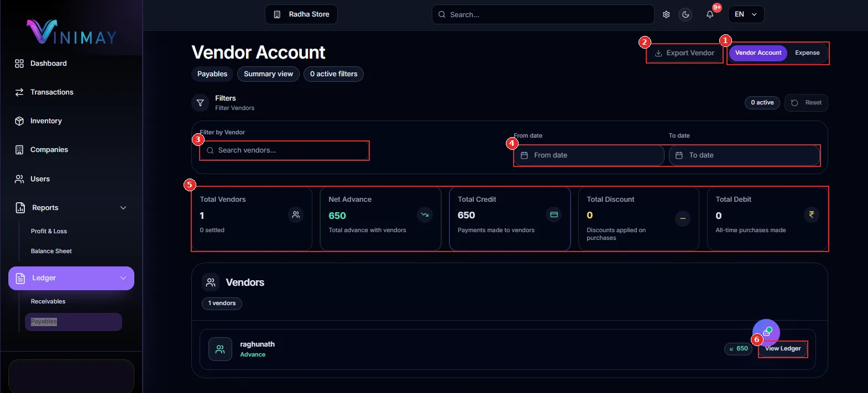Select Receivables under Ledger
868x393 pixels.
[48, 301]
